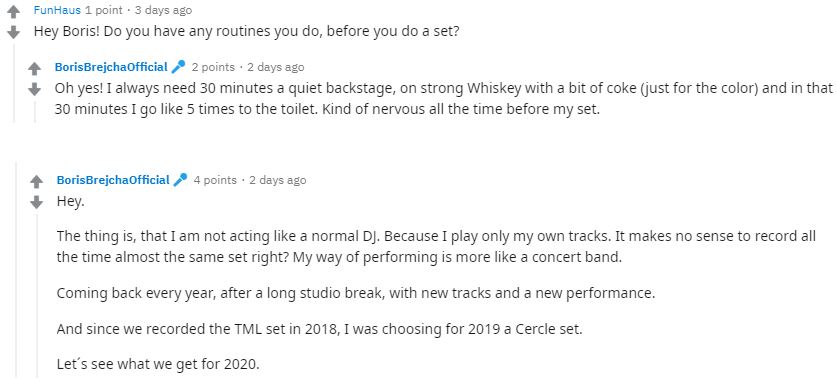Image resolution: width=836 pixels, height=382 pixels.
Task: Upvote Boris's reply about Whiskey backstage
Action: pyautogui.click(x=34, y=69)
